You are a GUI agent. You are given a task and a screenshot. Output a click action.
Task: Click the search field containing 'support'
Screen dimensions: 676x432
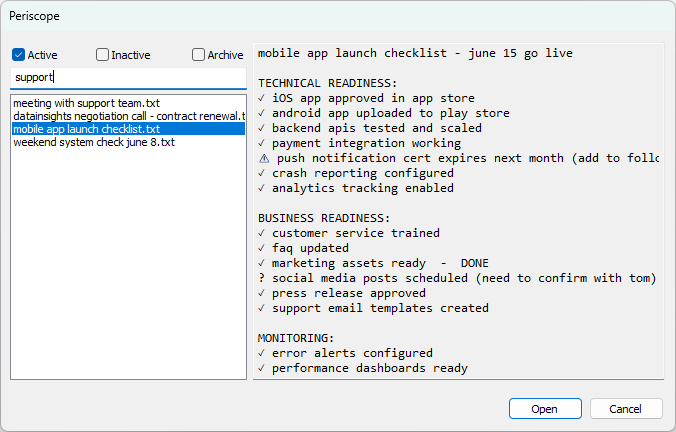(128, 77)
